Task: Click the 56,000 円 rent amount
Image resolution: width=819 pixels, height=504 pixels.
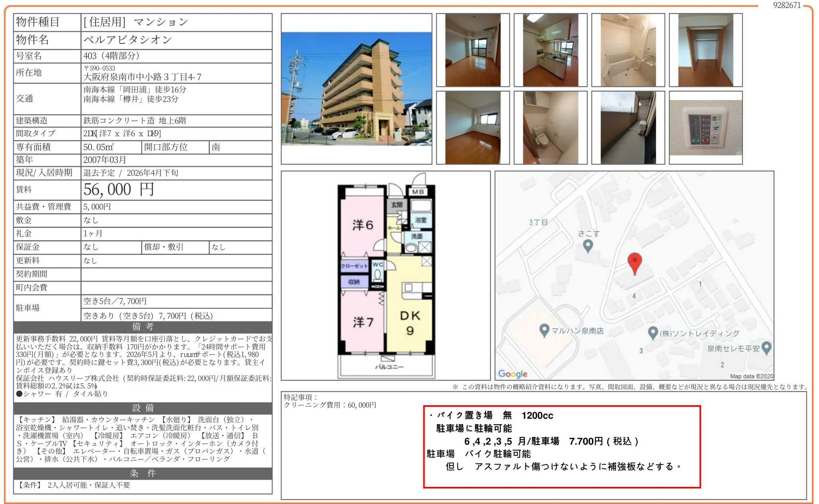Action: [x=119, y=190]
